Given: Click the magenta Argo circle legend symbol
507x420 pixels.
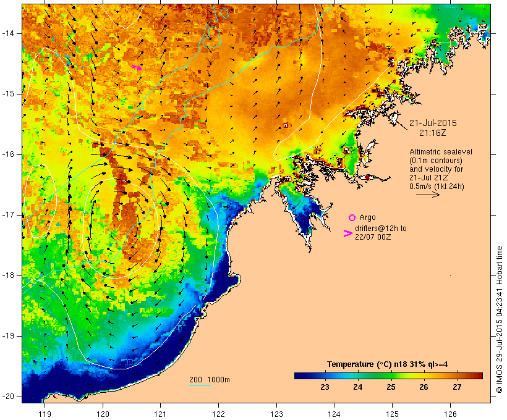Looking at the screenshot, I should [352, 217].
